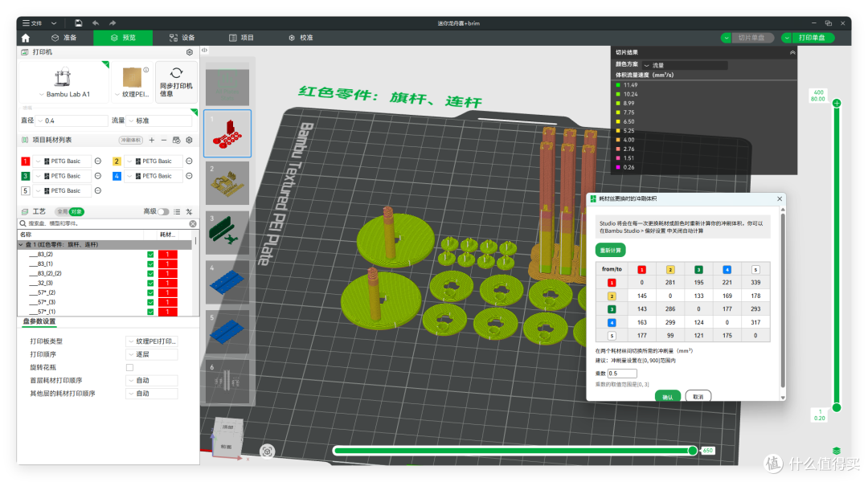Switch the 全局/对象 process toggle
Image resolution: width=868 pixels, height=482 pixels.
(x=70, y=211)
